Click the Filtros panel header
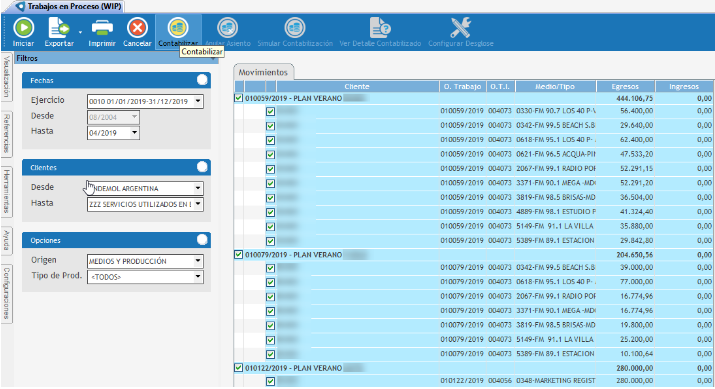 pyautogui.click(x=116, y=58)
